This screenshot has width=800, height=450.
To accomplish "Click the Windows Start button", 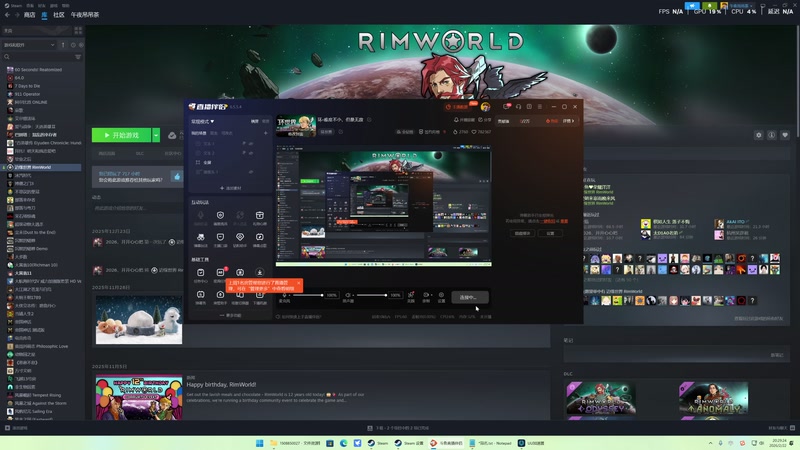I will (x=259, y=443).
